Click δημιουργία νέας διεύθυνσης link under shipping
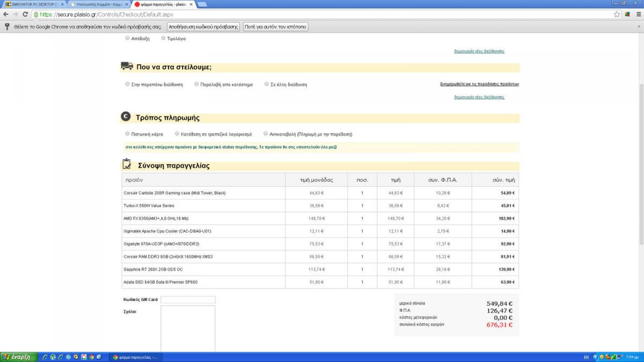 click(479, 98)
